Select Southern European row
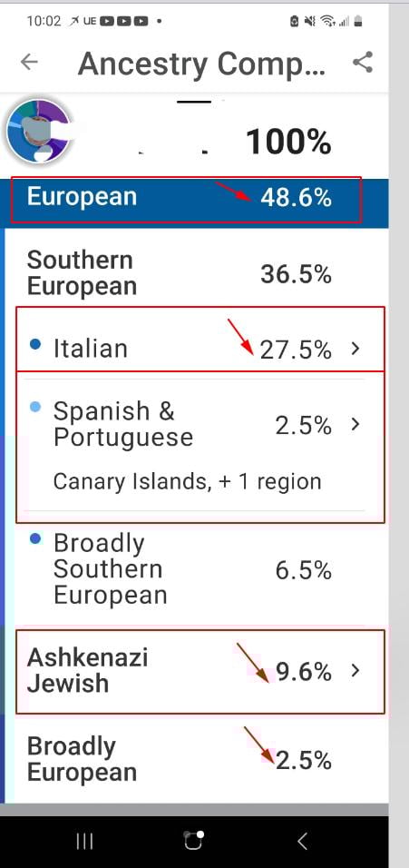409x868 pixels. tap(196, 273)
